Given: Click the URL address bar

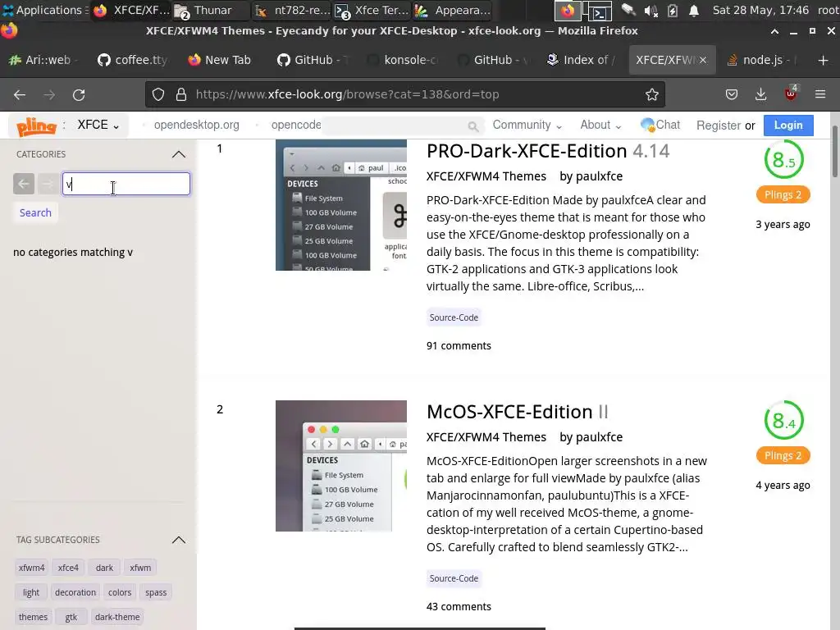Looking at the screenshot, I should [x=404, y=94].
